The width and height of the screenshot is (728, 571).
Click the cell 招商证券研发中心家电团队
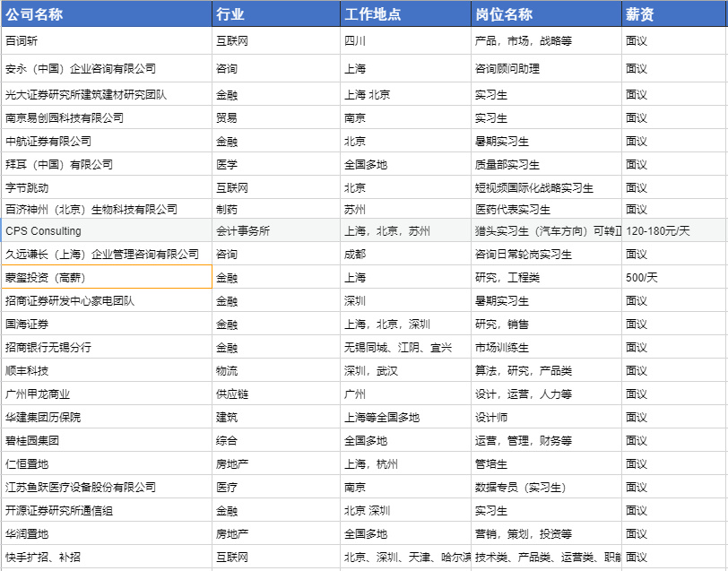[107, 300]
